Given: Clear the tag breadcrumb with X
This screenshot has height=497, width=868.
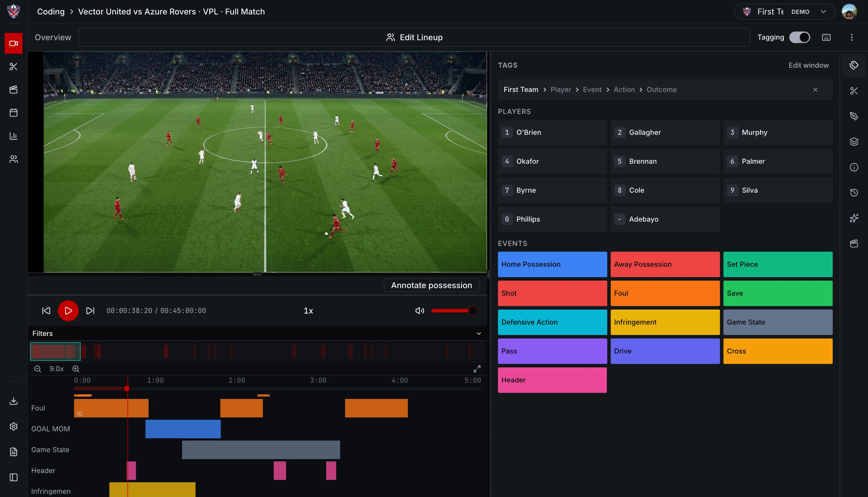Looking at the screenshot, I should click(x=815, y=90).
